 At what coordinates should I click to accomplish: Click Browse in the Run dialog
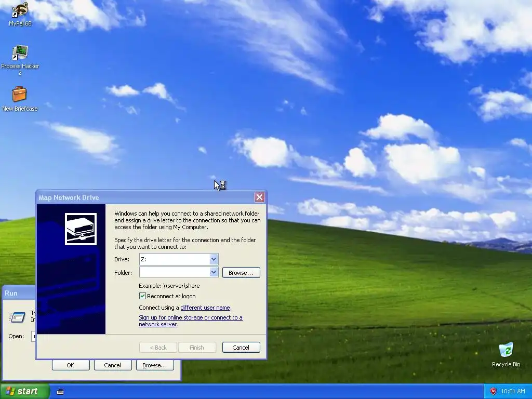155,365
